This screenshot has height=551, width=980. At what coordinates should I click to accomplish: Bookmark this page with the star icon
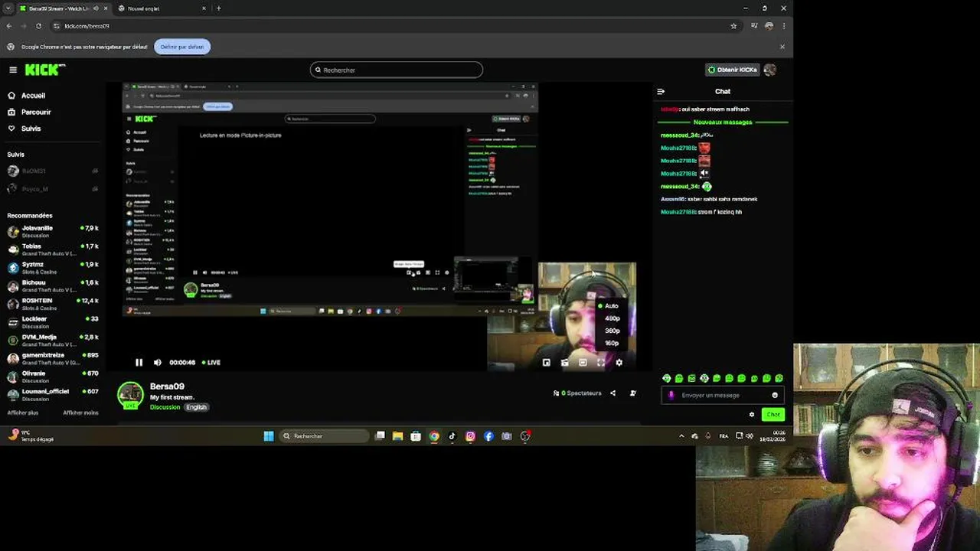pos(733,26)
